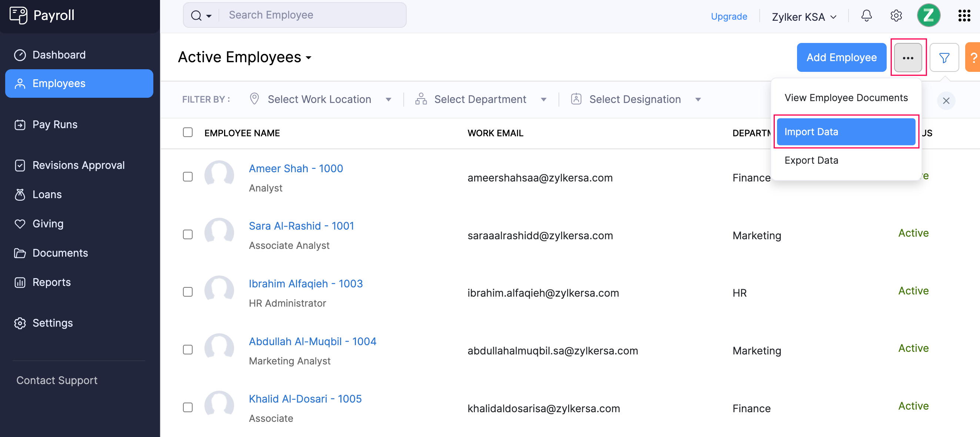Click the Designation badge icon
Image resolution: width=980 pixels, height=437 pixels.
pyautogui.click(x=576, y=99)
